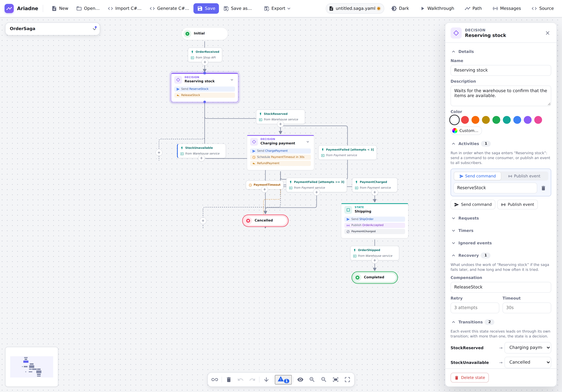The image size is (562, 392).
Task: Click the plus button under PaymentCharged event
Action: 375,192
